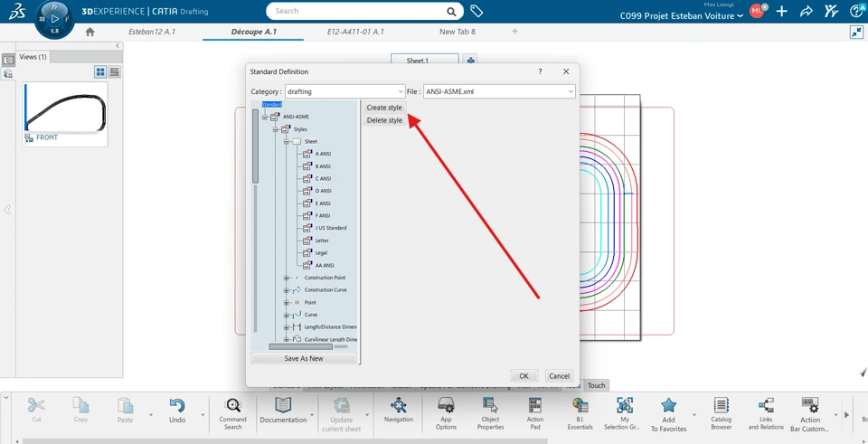868x444 pixels.
Task: Click the tree's vertical scrollbar
Action: (x=255, y=146)
